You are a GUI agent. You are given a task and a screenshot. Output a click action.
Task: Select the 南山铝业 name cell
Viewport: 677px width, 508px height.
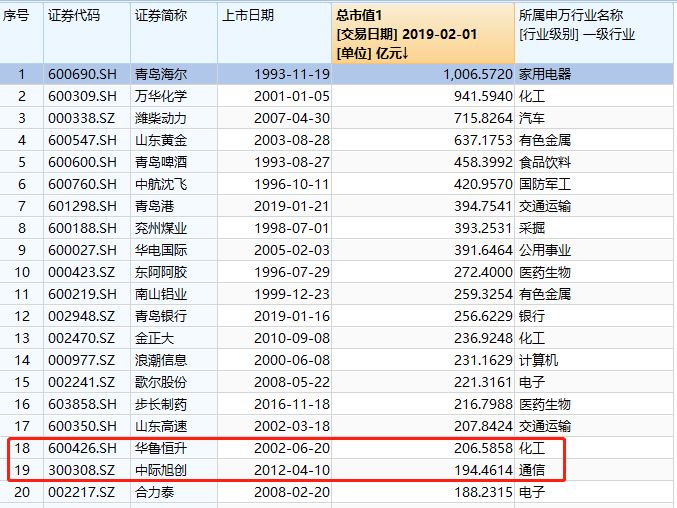174,294
